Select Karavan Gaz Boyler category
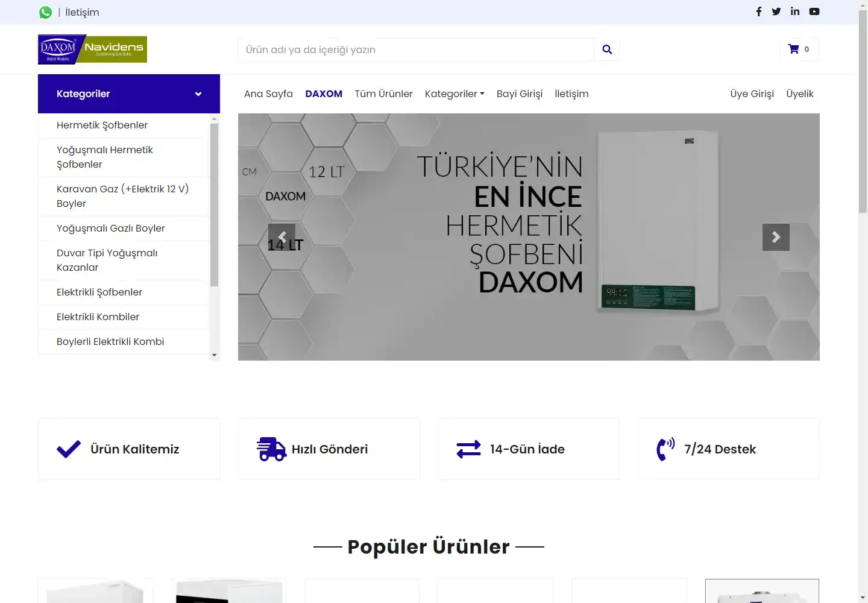868x603 pixels. [124, 197]
